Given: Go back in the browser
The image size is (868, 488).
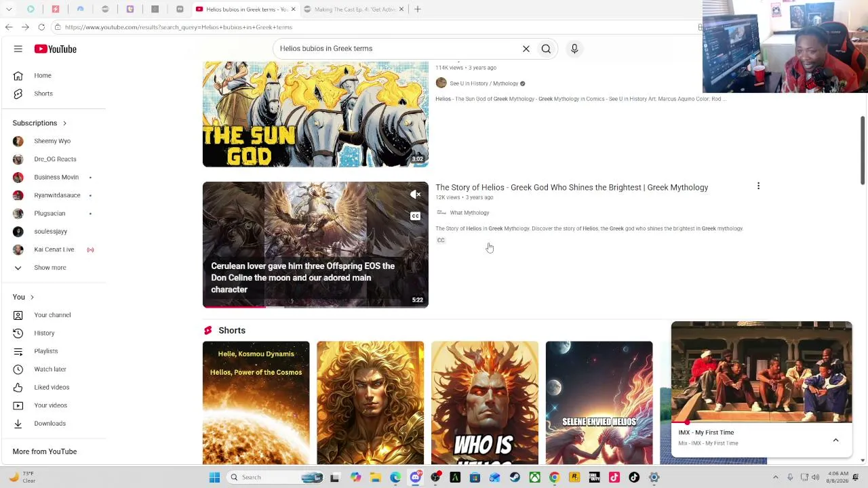Looking at the screenshot, I should pyautogui.click(x=9, y=27).
